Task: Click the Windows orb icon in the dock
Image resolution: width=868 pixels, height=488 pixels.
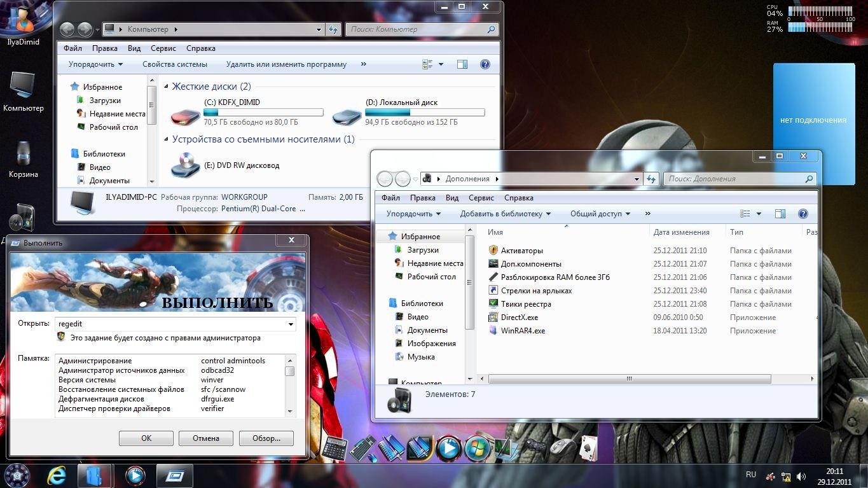Action: [477, 449]
